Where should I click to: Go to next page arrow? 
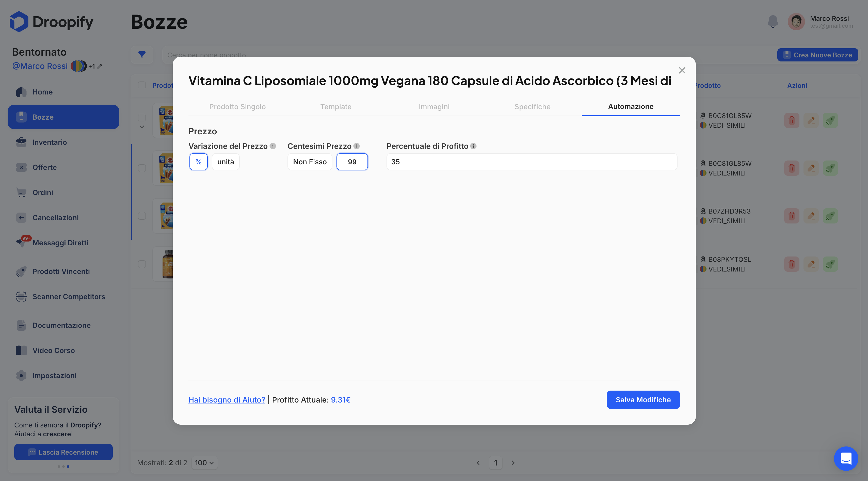point(513,463)
